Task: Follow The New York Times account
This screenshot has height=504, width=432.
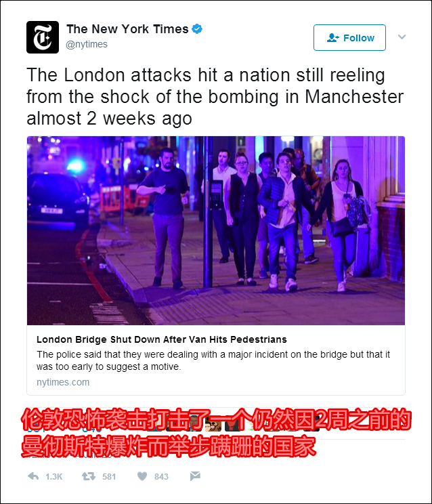Action: 349,38
